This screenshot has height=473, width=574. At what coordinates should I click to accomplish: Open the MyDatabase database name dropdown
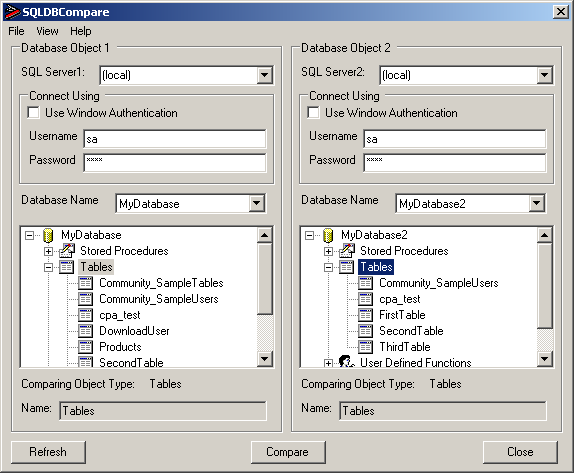coord(257,203)
